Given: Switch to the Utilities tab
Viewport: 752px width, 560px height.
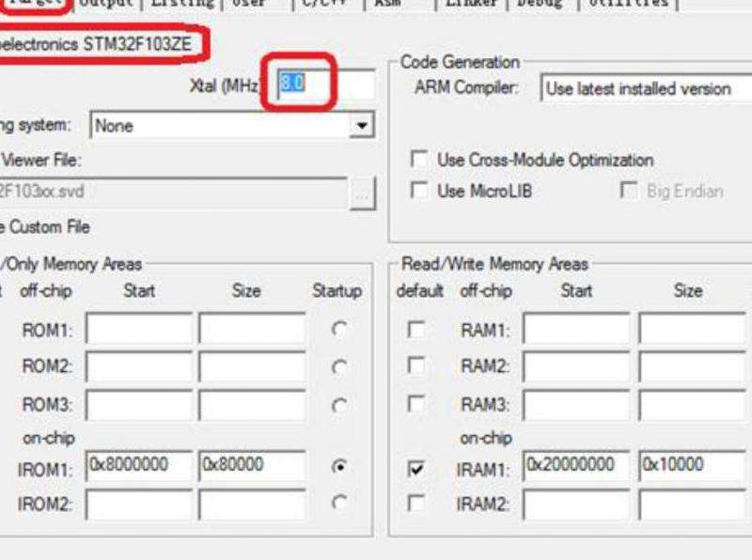Looking at the screenshot, I should 628,3.
